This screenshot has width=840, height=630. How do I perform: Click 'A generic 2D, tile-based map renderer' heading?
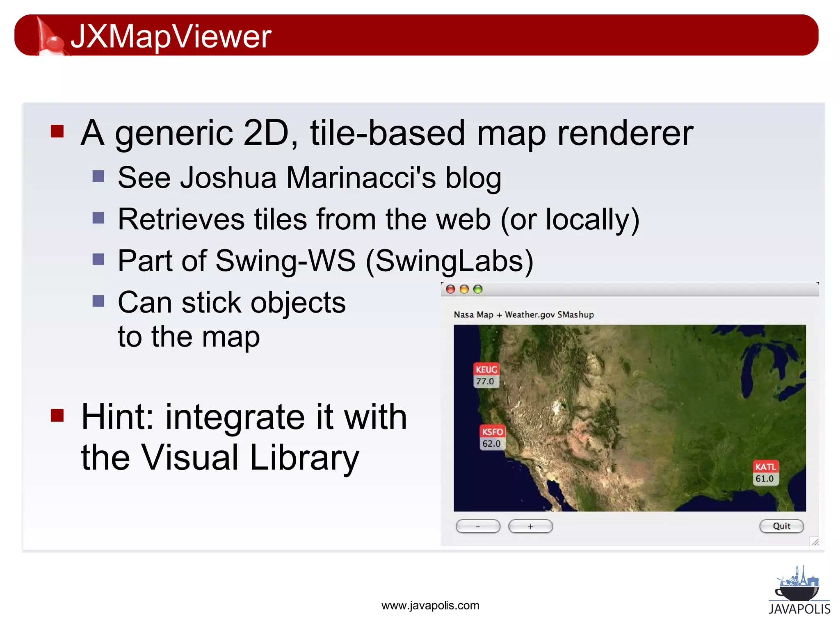coord(387,133)
